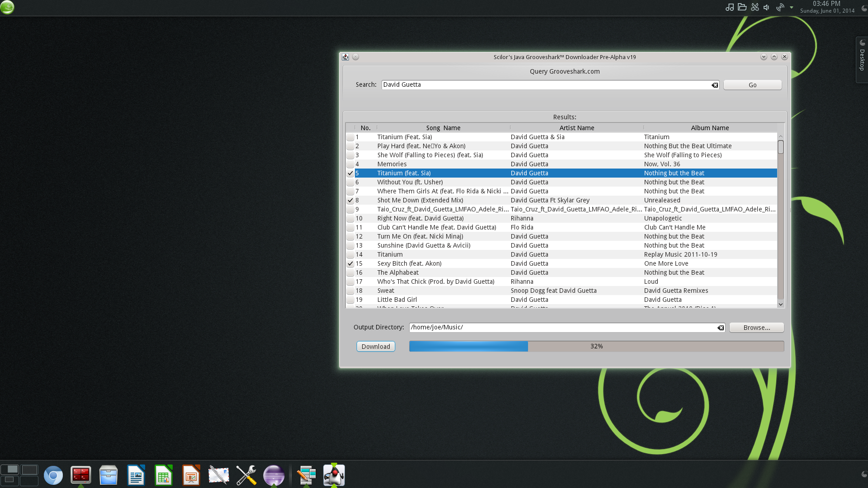The image size is (868, 488).
Task: Check the box for Play Hard row 2
Action: tap(350, 146)
